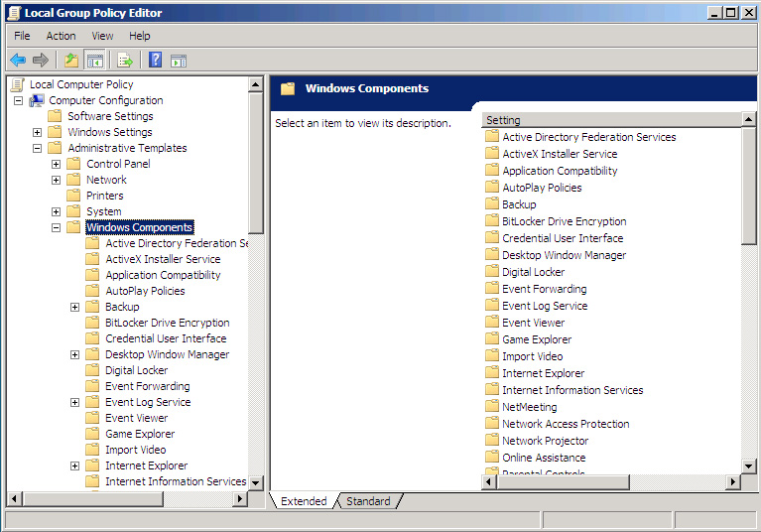Click settings list horizontal scroll left arrow
The image size is (761, 532).
click(x=489, y=482)
